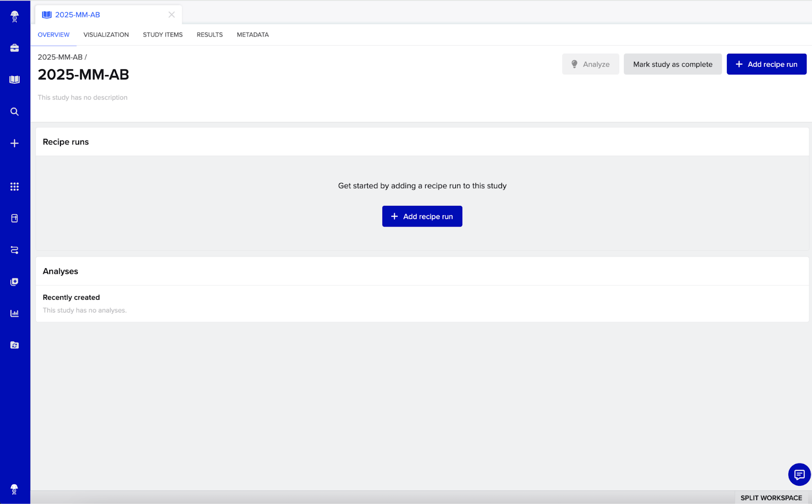Click the plus create icon in sidebar

coord(15,143)
